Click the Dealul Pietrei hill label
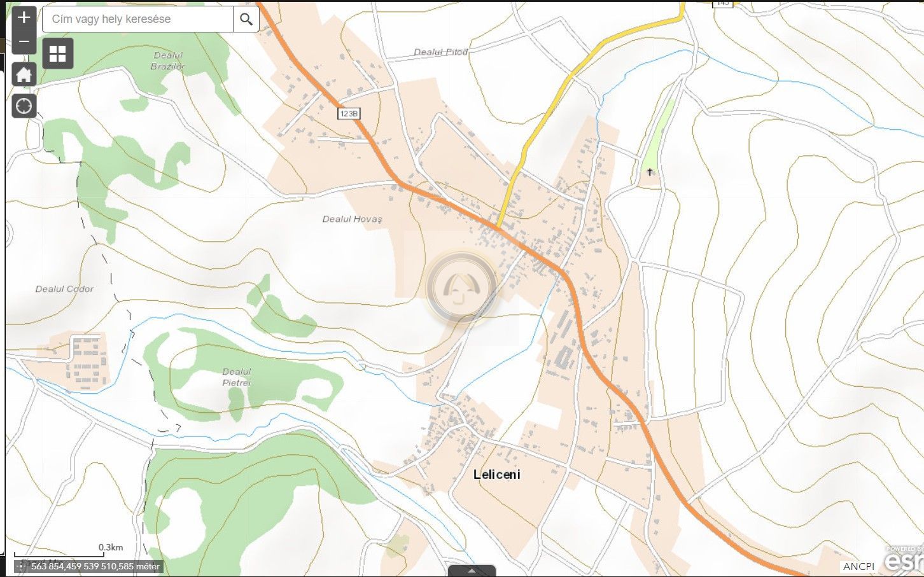The image size is (924, 577). coord(236,377)
